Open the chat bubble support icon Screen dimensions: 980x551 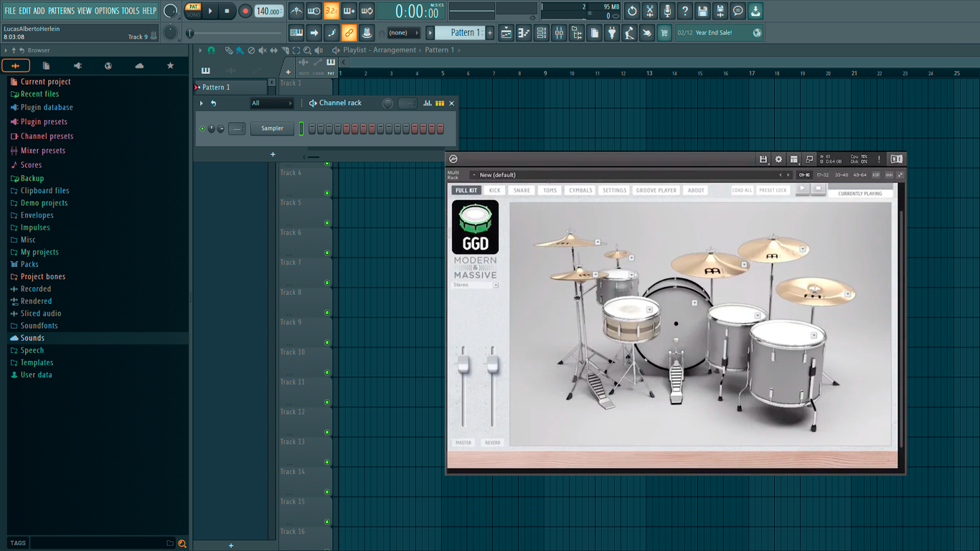738,11
